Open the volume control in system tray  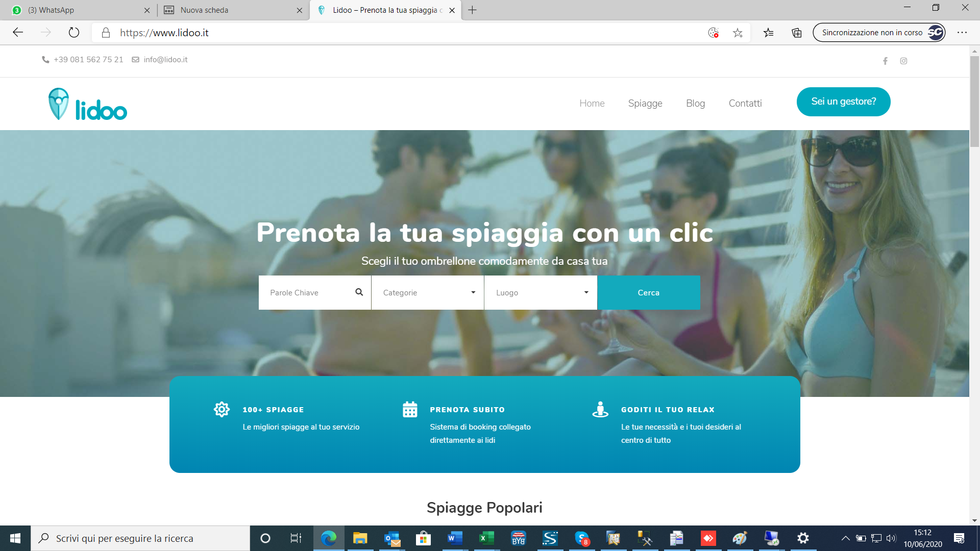pyautogui.click(x=891, y=538)
